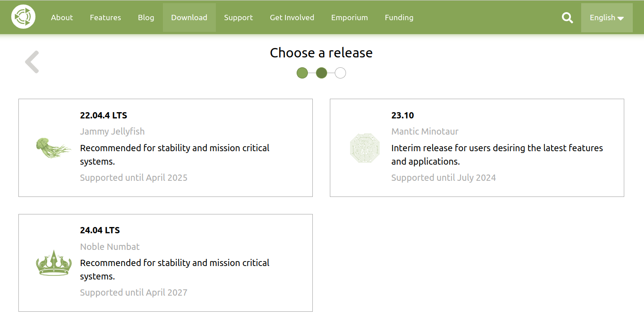Click the Noble Numbat codename text
644x323 pixels.
tap(110, 246)
